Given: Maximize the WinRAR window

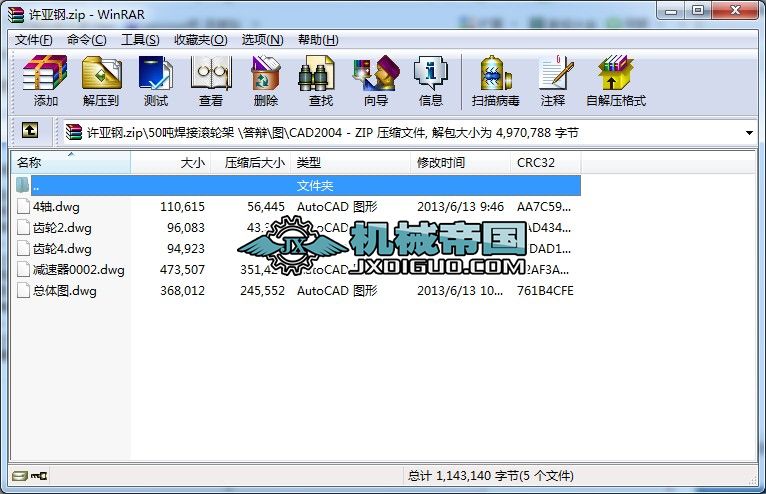Looking at the screenshot, I should point(698,11).
